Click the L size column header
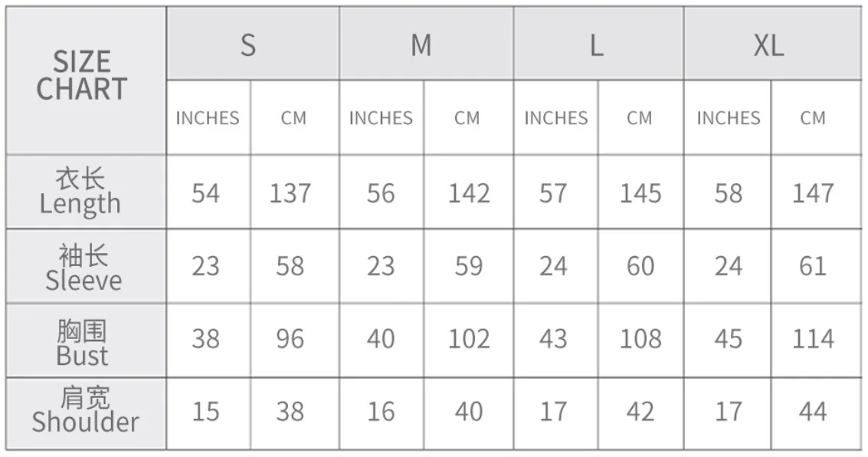 click(596, 46)
